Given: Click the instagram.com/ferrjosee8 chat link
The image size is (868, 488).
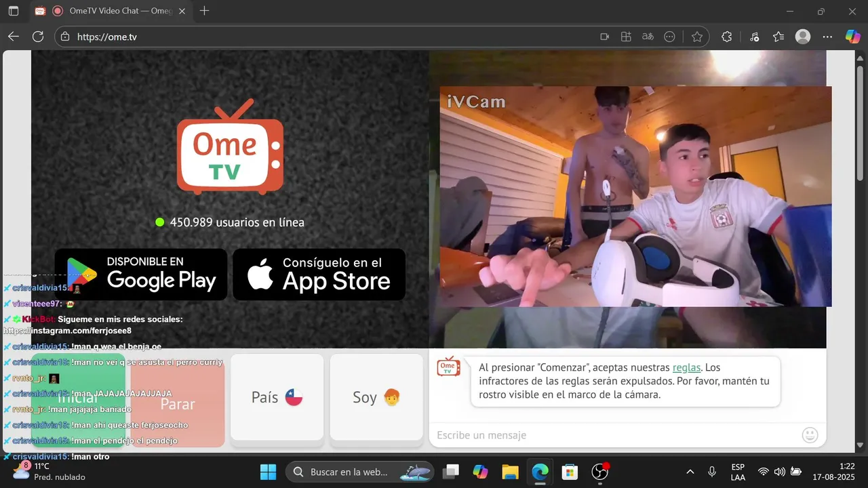Looking at the screenshot, I should point(68,331).
